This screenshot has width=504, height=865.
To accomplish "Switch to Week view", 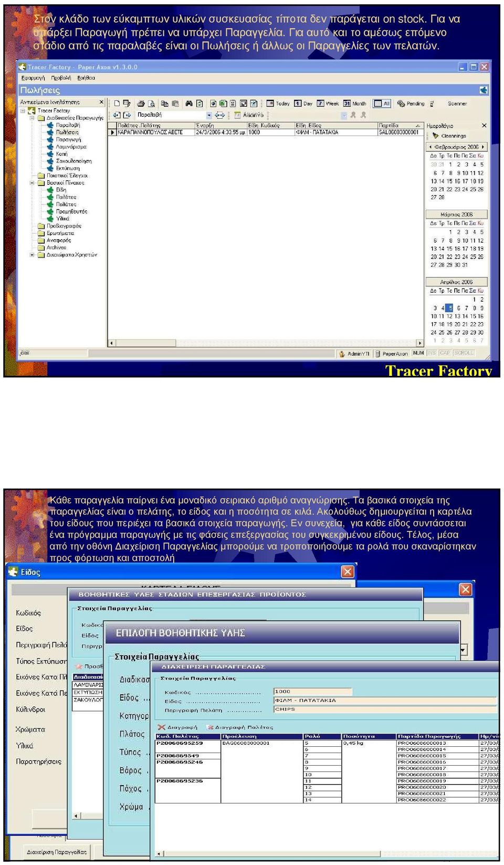I will [328, 104].
